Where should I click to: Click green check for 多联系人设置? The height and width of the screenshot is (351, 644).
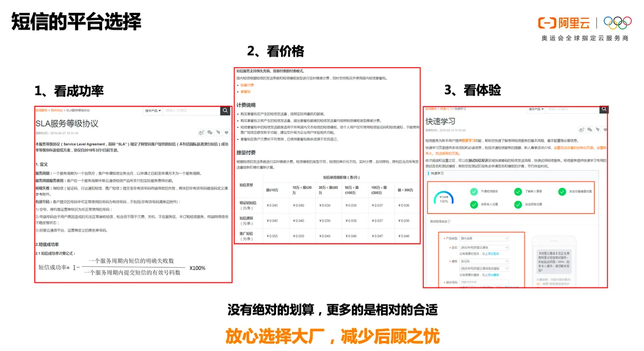point(474,204)
